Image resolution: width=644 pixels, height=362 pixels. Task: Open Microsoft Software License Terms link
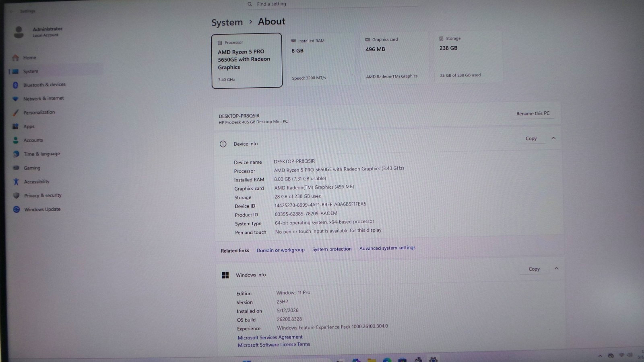[x=274, y=345]
